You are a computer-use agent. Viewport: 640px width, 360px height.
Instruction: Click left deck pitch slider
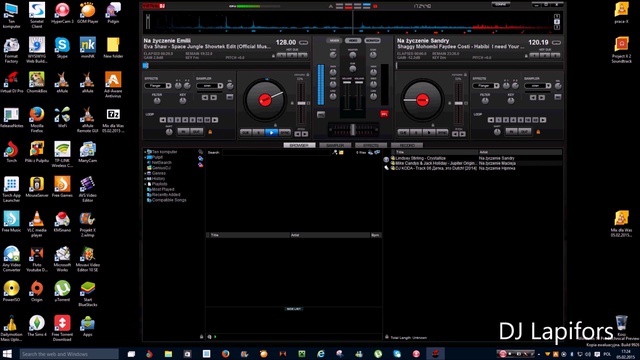[x=301, y=103]
